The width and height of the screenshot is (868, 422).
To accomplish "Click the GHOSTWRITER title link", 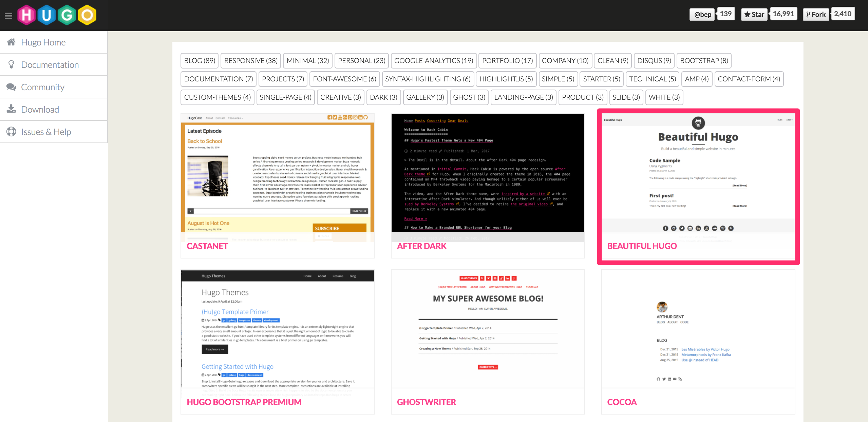I will pos(427,402).
